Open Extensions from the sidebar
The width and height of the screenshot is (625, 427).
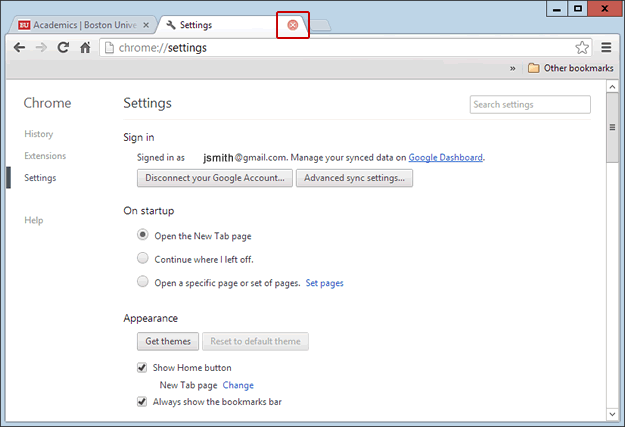point(45,156)
